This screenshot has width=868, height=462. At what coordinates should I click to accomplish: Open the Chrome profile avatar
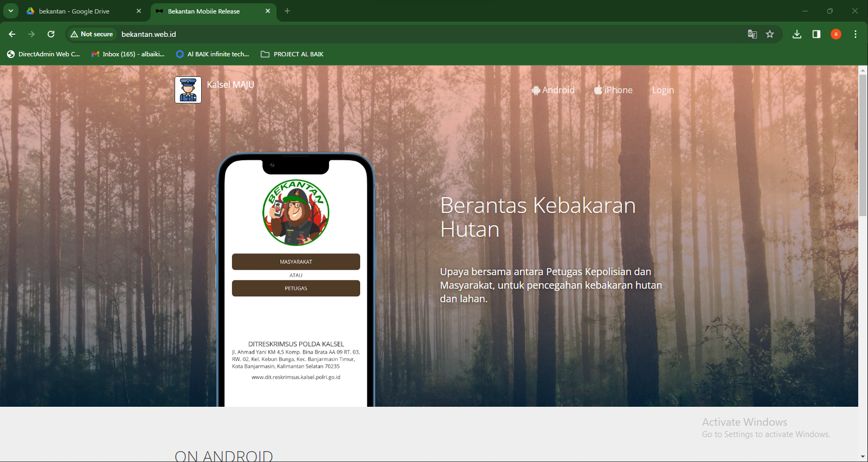(x=836, y=34)
